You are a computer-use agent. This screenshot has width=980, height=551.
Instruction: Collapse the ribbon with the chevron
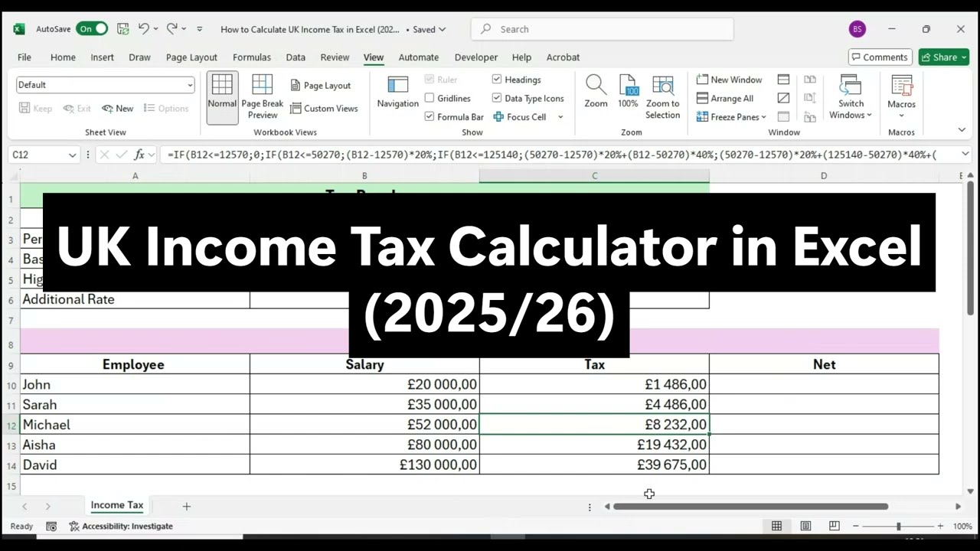pos(962,130)
